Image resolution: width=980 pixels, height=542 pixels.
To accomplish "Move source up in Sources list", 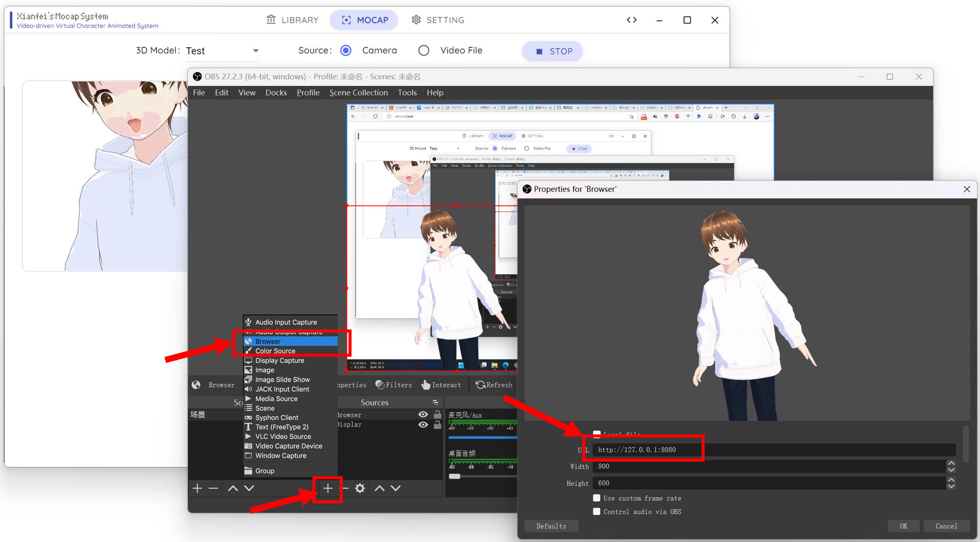I will 379,488.
